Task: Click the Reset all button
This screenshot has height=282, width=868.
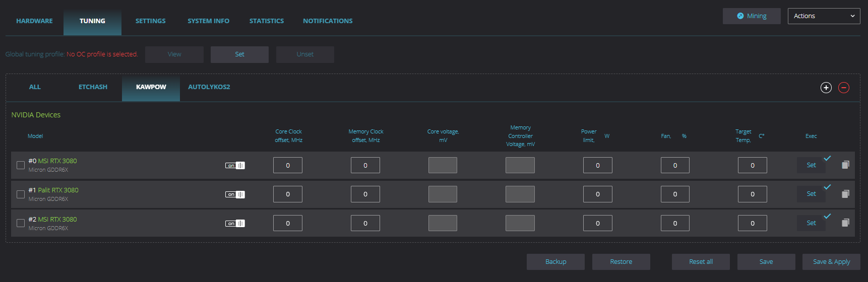Action: [x=701, y=262]
